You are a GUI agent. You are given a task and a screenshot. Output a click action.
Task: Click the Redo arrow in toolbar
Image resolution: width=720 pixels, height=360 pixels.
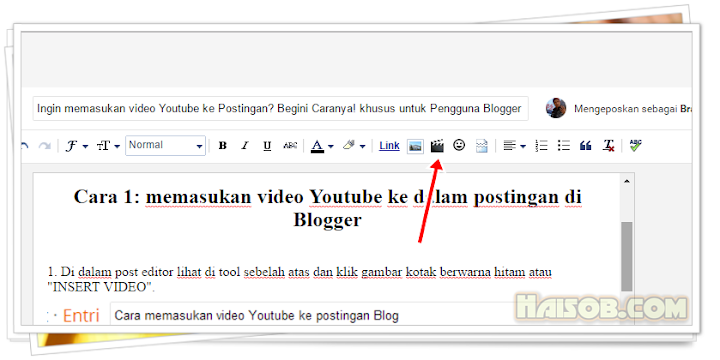(45, 146)
